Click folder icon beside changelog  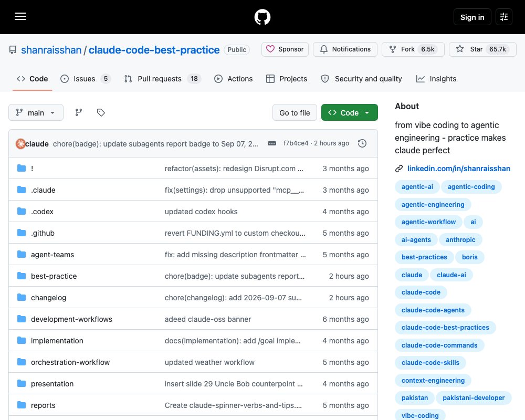[22, 298]
